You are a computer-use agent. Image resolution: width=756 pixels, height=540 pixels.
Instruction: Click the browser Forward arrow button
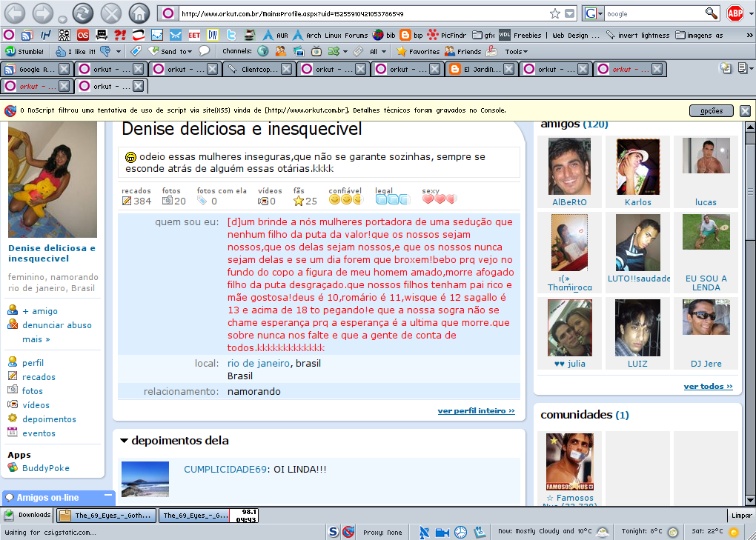[x=42, y=13]
